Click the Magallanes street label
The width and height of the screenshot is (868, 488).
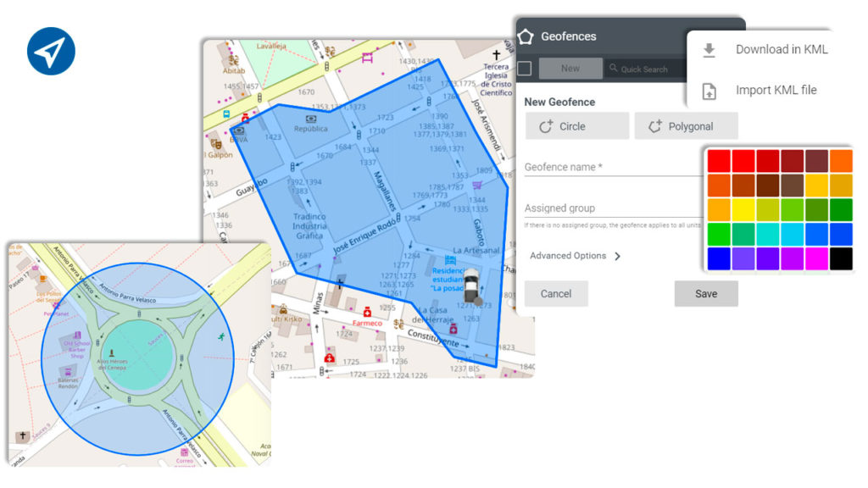[x=385, y=191]
